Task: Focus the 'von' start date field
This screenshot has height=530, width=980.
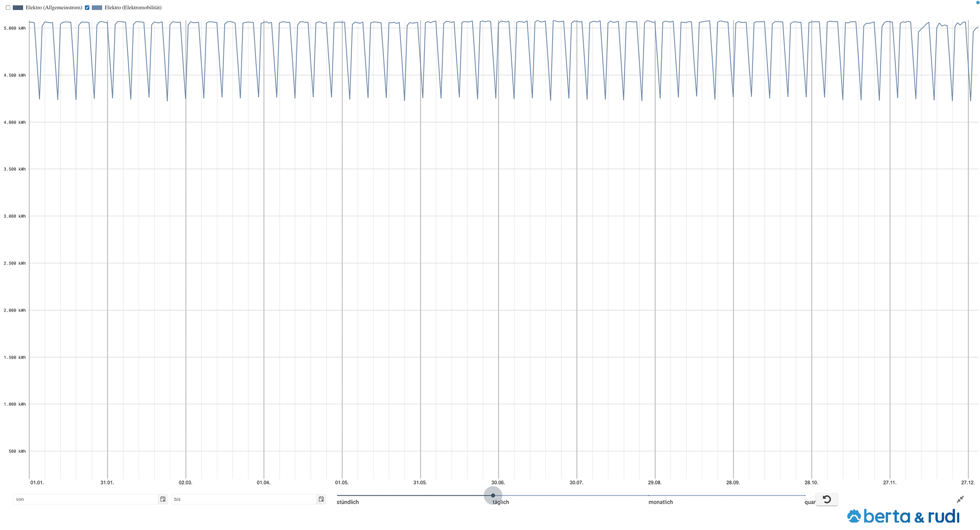Action: pos(85,499)
